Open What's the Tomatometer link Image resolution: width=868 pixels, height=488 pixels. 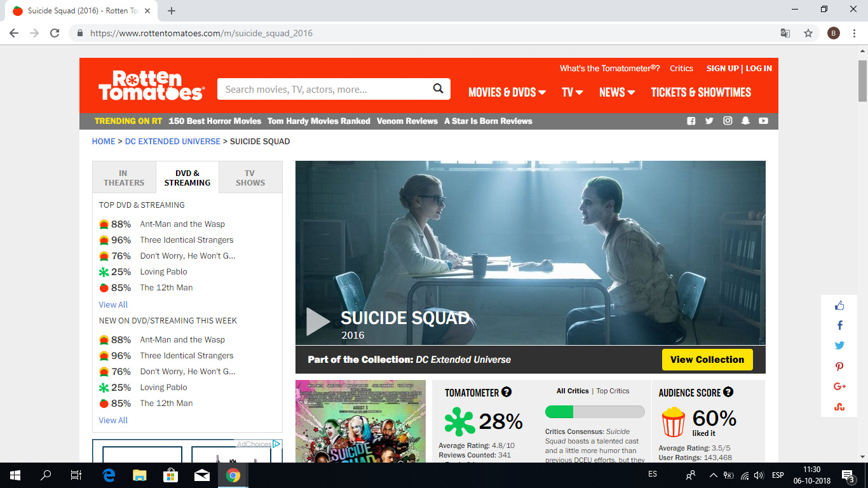[609, 68]
